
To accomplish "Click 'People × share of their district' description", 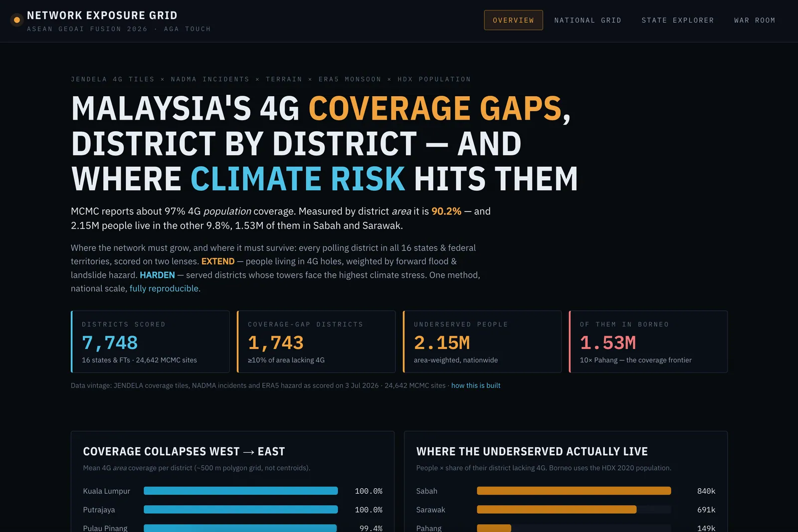I will click(544, 468).
